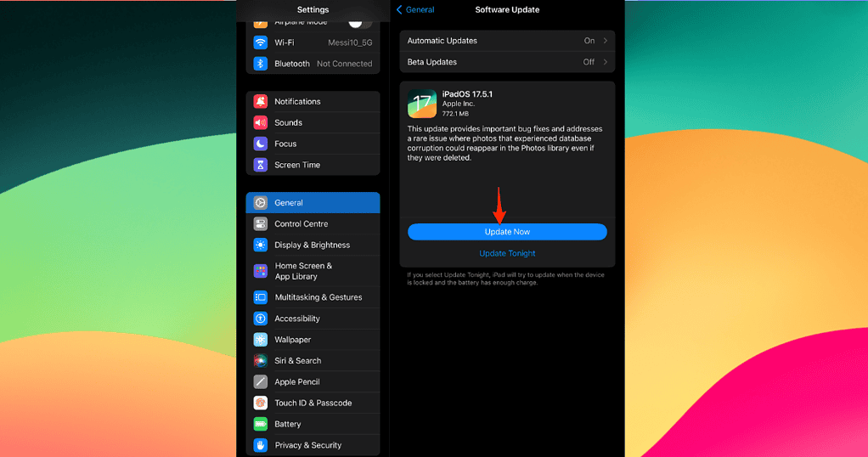Tap the Battery icon in sidebar

pos(260,424)
